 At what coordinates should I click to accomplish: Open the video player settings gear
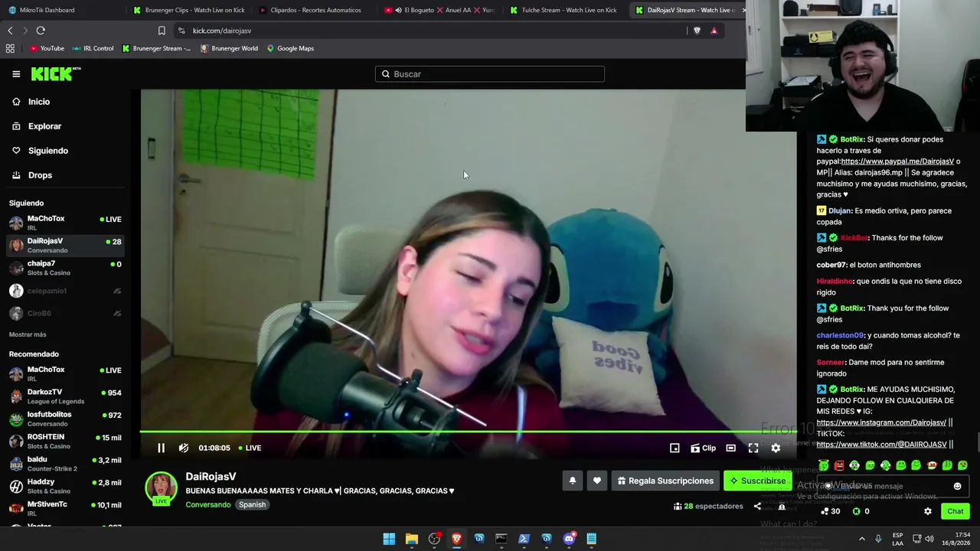(x=776, y=448)
